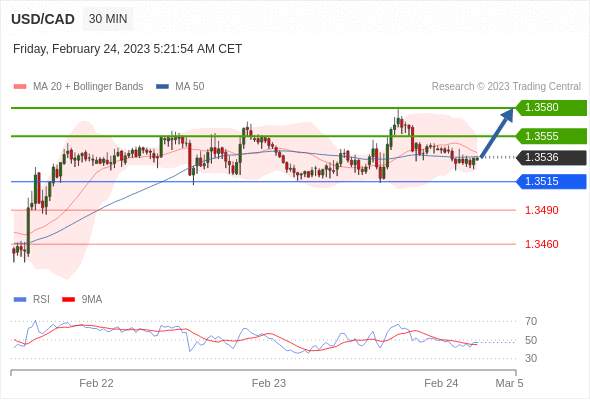Click the pink MA 20 Bollinger legend swatch
The image size is (590, 400).
pos(20,87)
